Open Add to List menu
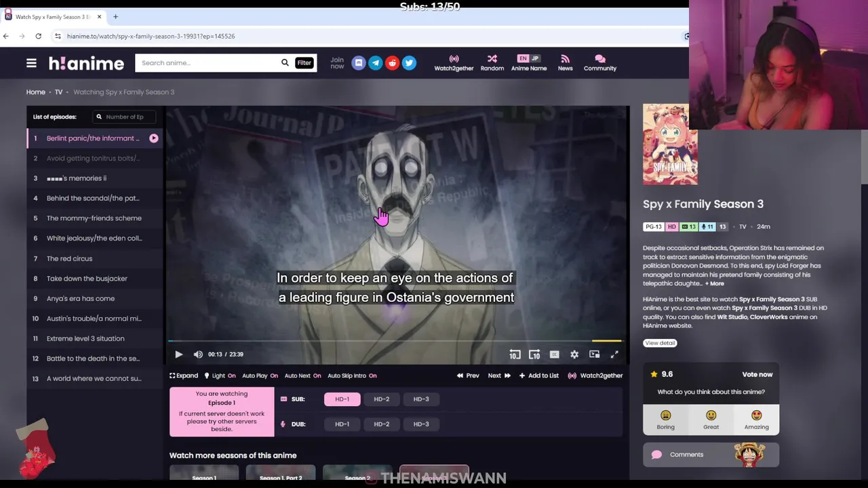 539,375
